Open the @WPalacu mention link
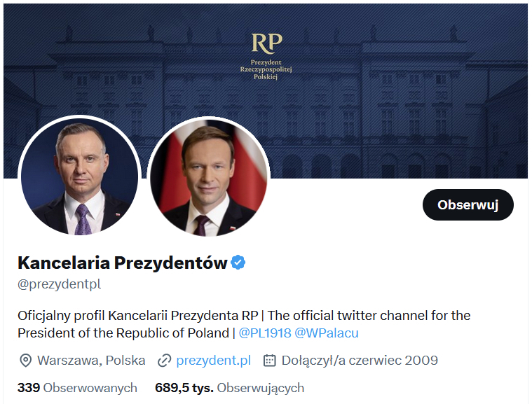The height and width of the screenshot is (404, 532). coord(327,333)
